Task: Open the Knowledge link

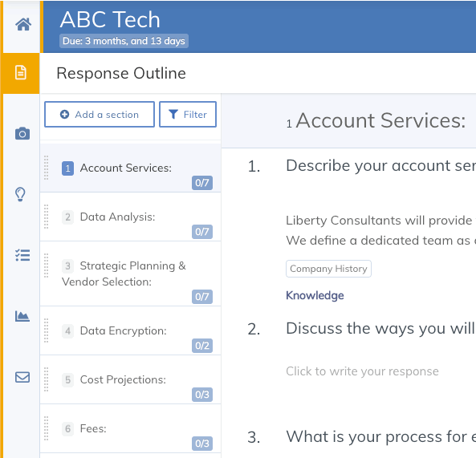Action: [315, 295]
